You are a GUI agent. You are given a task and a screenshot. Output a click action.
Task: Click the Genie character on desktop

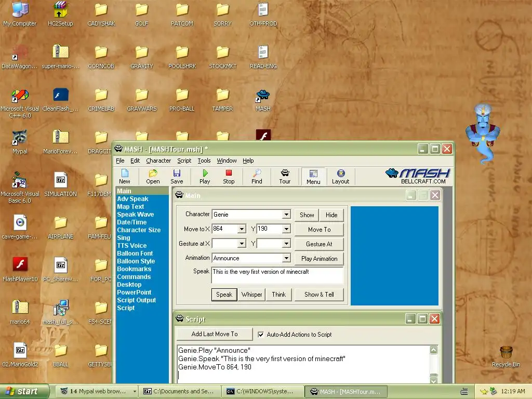[483, 134]
